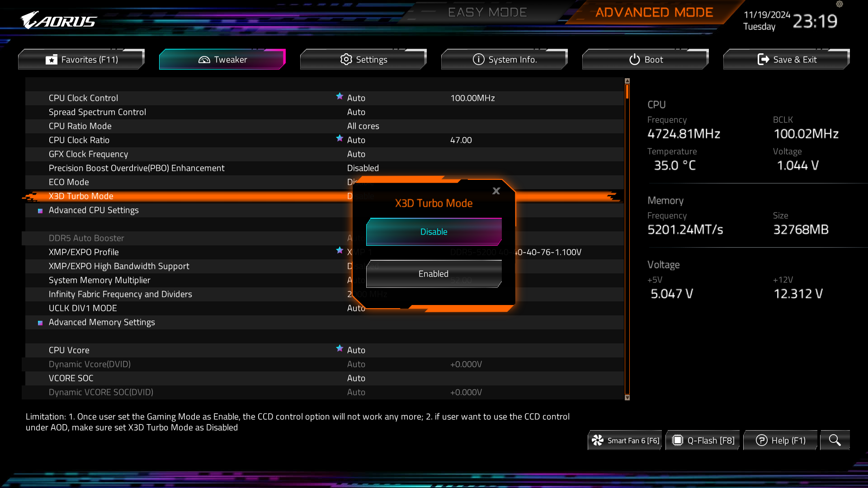Image resolution: width=868 pixels, height=488 pixels.
Task: Select Enabled in X3D Turbo Mode popup
Action: tap(434, 274)
